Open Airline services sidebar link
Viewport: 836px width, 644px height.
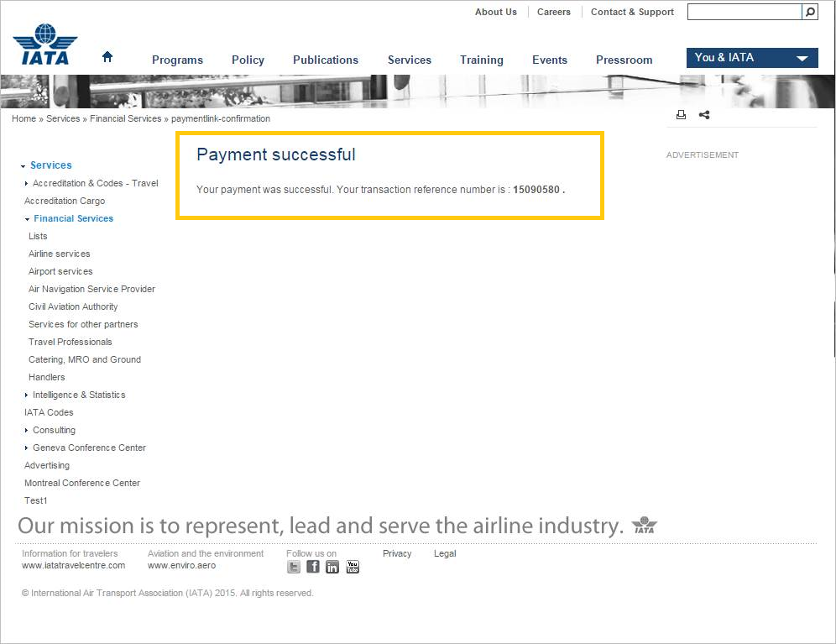tap(60, 254)
